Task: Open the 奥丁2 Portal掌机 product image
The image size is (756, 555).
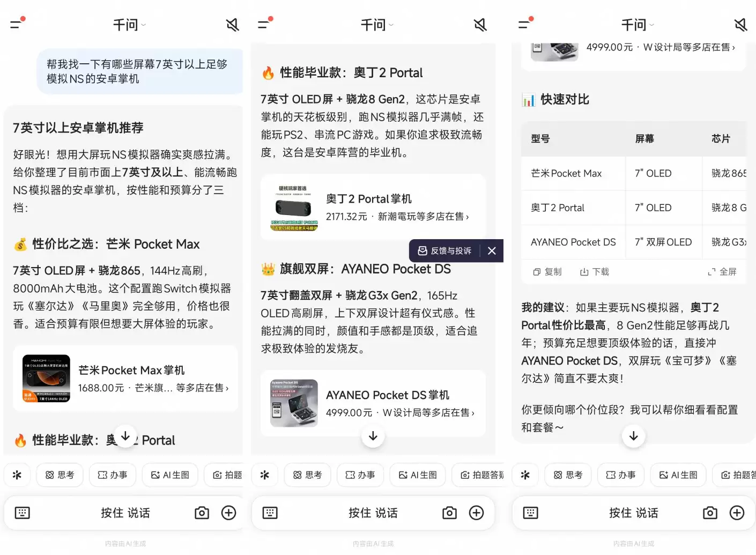Action: pos(294,207)
